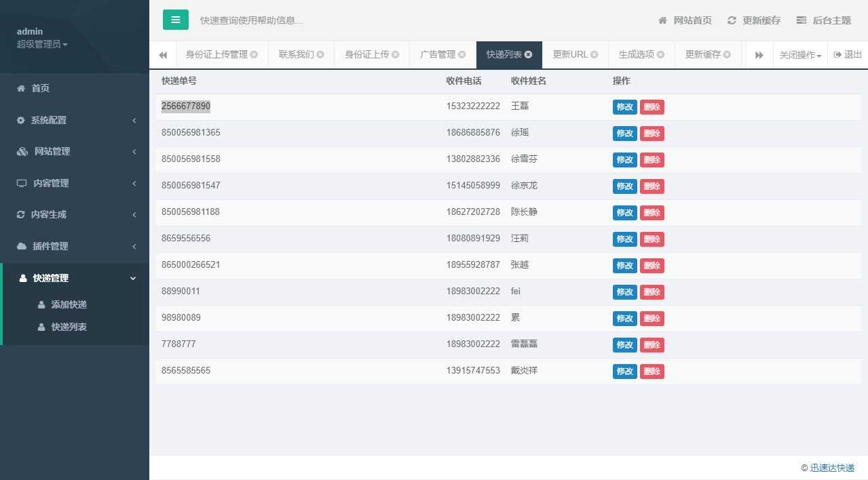The width and height of the screenshot is (868, 480).
Task: Expand the 系统配置 menu chevron
Action: click(x=134, y=120)
